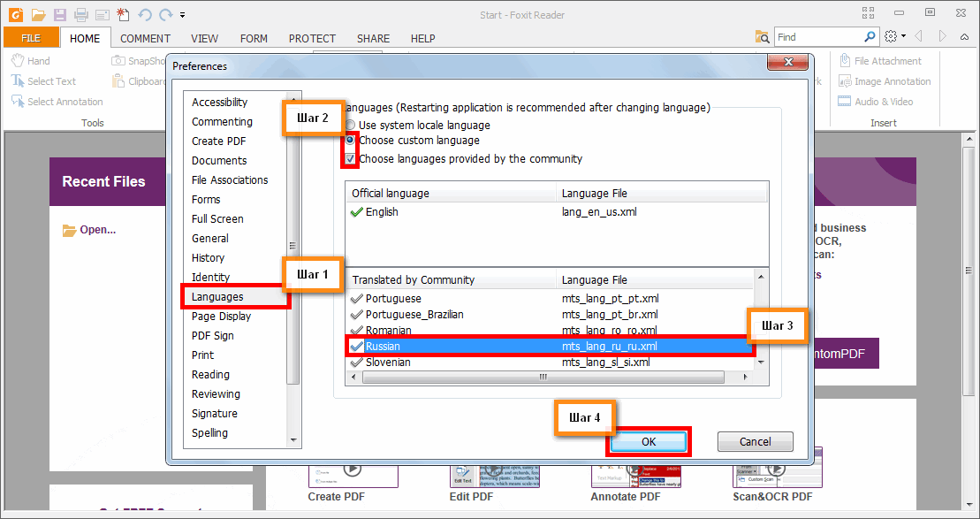Screen dimensions: 980x519
Task: Select the Slovenian language row
Action: pyautogui.click(x=550, y=362)
